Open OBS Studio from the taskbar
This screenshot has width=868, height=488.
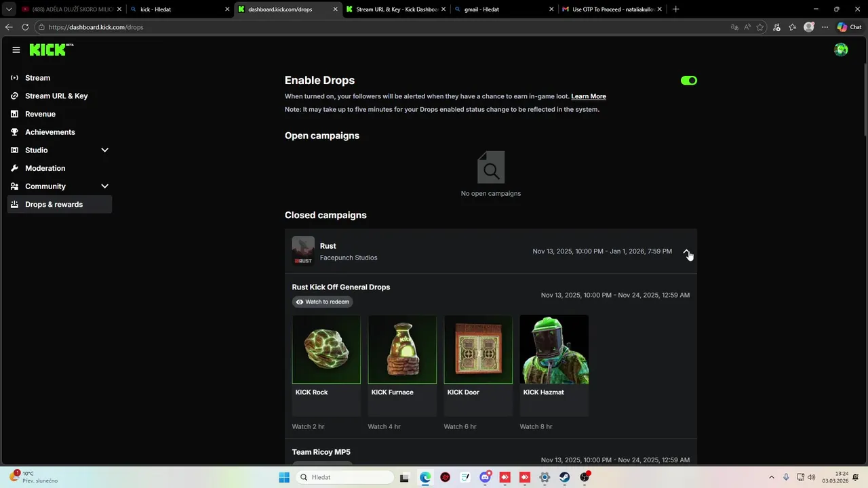click(x=585, y=477)
